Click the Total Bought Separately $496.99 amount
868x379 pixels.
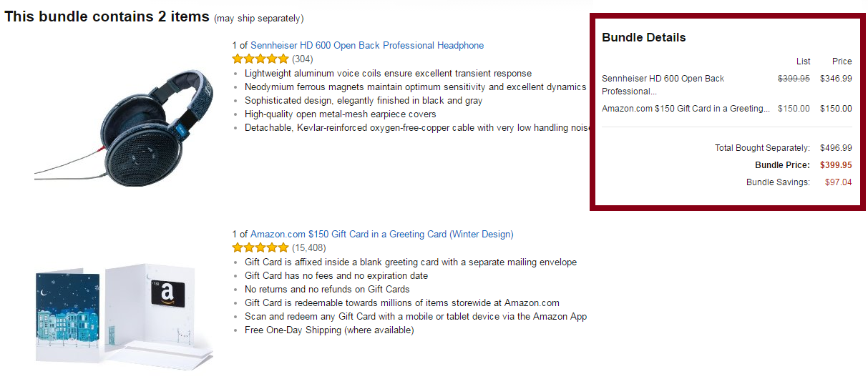[836, 148]
